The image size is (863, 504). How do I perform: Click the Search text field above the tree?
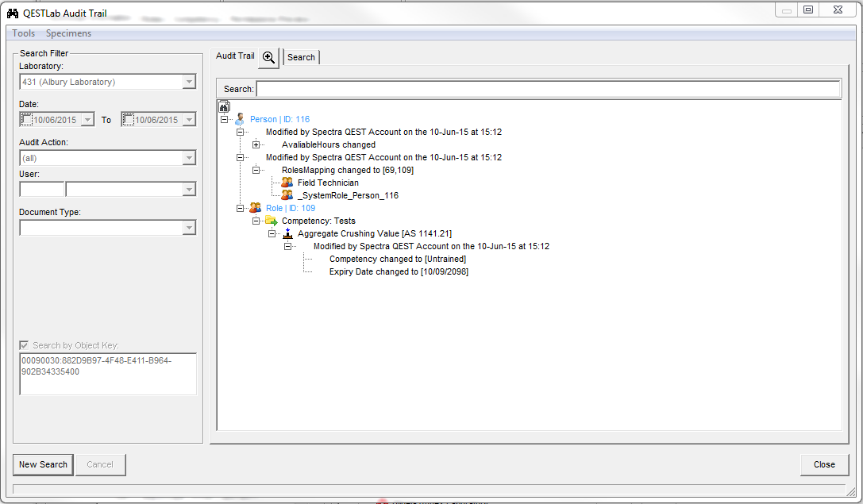click(x=548, y=89)
